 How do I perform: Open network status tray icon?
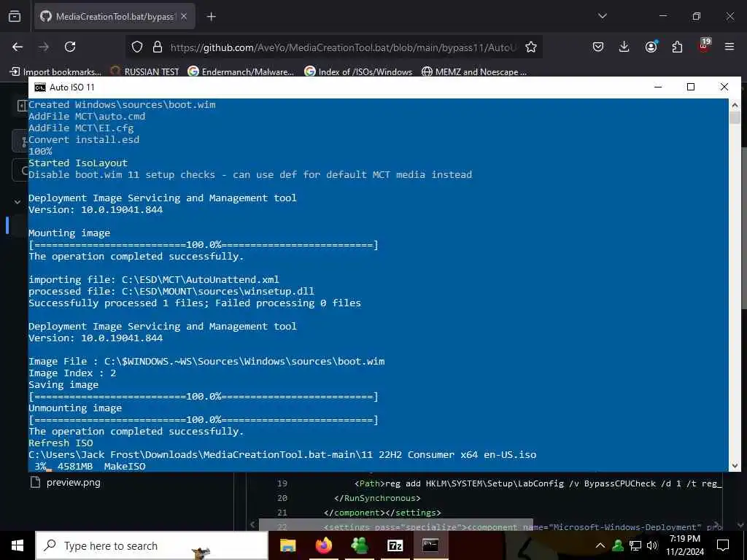point(635,545)
